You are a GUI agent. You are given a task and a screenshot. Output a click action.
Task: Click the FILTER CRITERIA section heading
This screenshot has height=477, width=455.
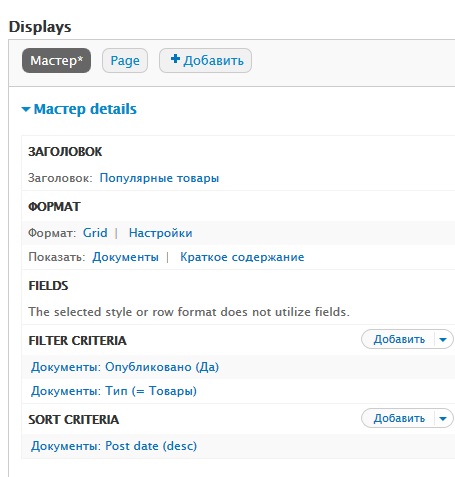[x=77, y=341]
